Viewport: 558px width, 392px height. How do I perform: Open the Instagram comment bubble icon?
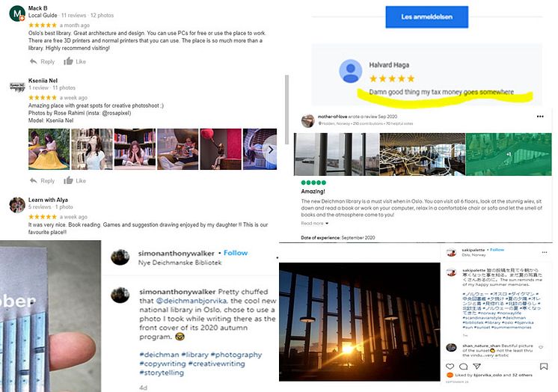point(463,367)
